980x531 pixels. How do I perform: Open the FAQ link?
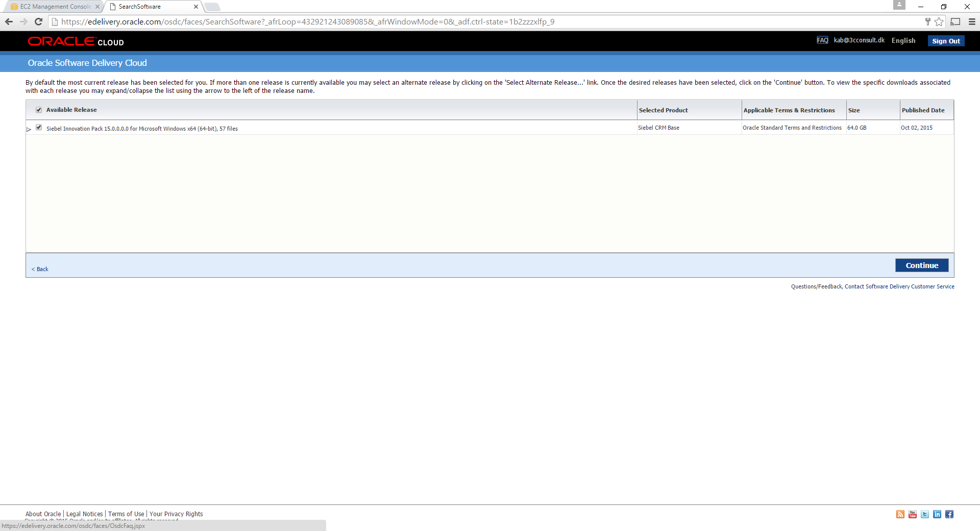click(x=822, y=40)
